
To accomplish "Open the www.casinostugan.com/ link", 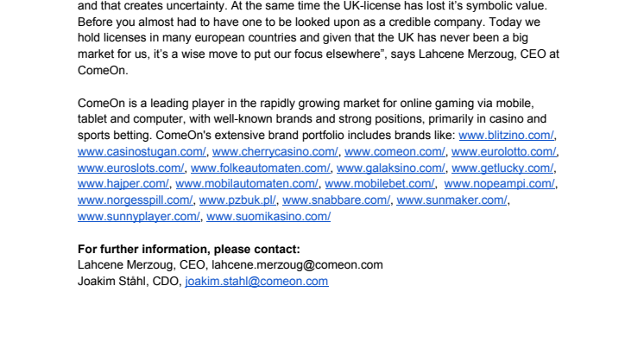I will click(x=142, y=151).
